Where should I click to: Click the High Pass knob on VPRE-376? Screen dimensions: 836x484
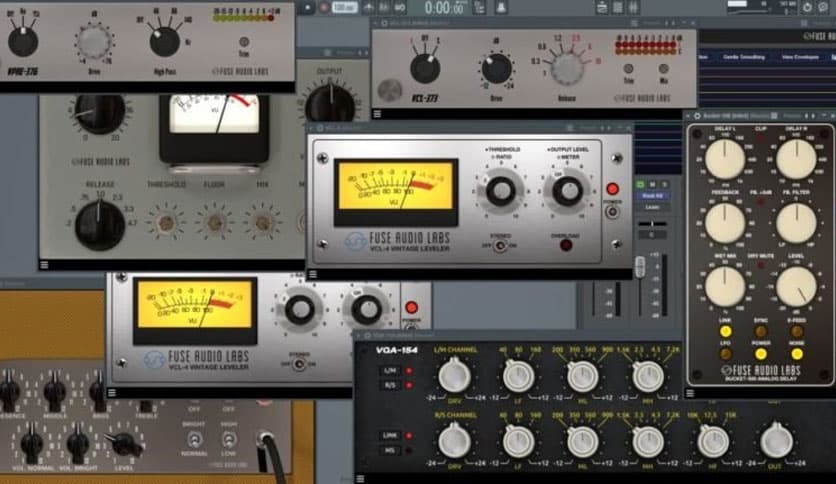pos(165,42)
